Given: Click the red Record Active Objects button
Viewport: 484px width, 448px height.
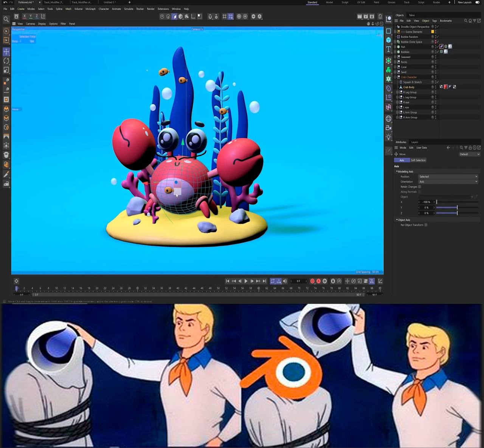Looking at the screenshot, I should [x=312, y=281].
